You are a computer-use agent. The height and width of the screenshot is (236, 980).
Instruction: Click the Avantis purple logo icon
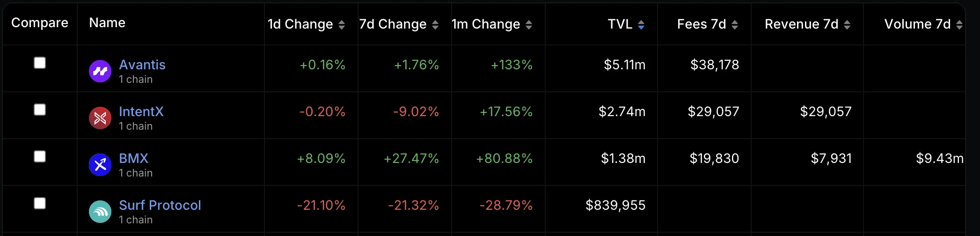tap(100, 71)
